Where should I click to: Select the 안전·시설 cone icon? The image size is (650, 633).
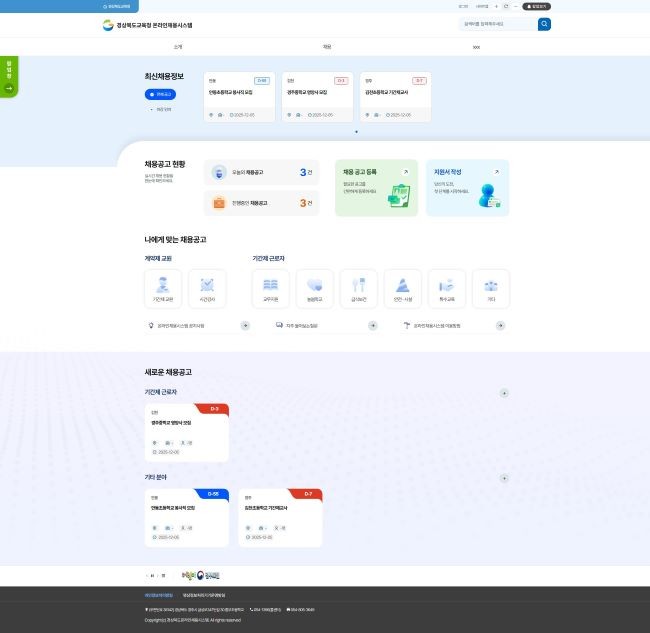coord(402,288)
